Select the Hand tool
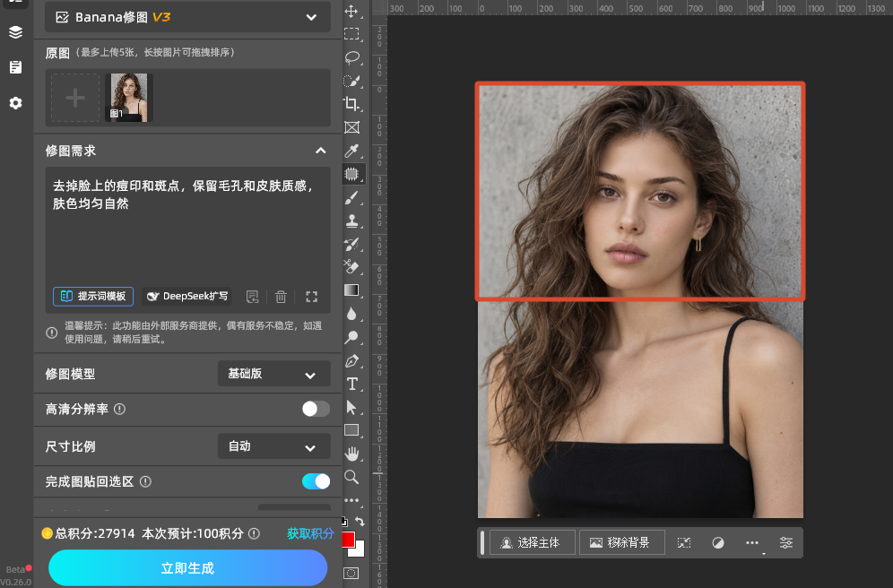 pyautogui.click(x=352, y=454)
